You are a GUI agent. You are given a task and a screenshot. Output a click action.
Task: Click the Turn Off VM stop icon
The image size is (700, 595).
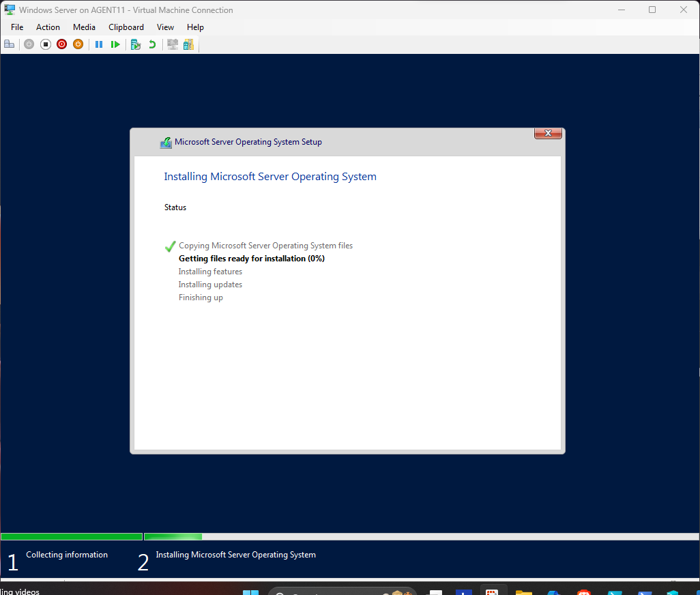click(46, 44)
